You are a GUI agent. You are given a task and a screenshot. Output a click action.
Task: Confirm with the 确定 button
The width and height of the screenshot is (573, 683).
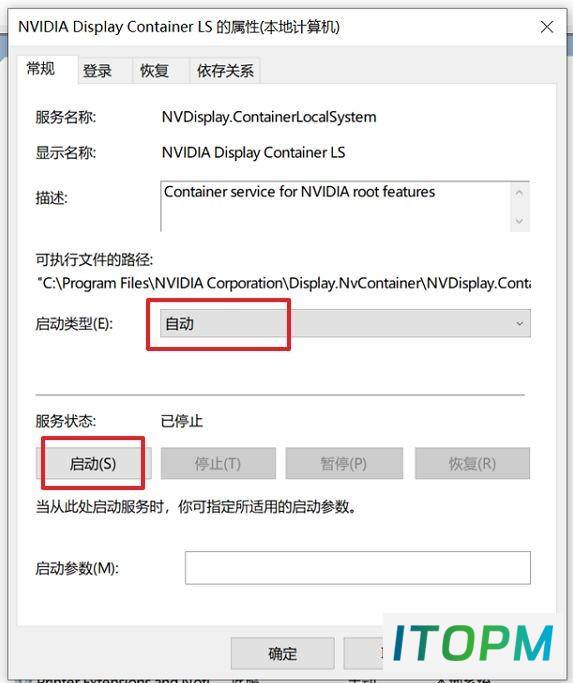(x=282, y=653)
